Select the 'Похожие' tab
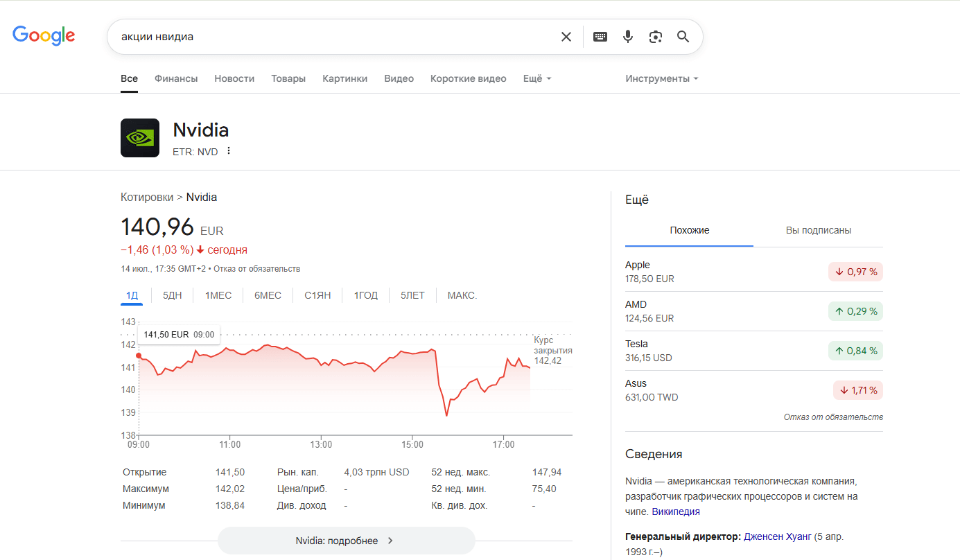The width and height of the screenshot is (960, 560). coord(690,231)
